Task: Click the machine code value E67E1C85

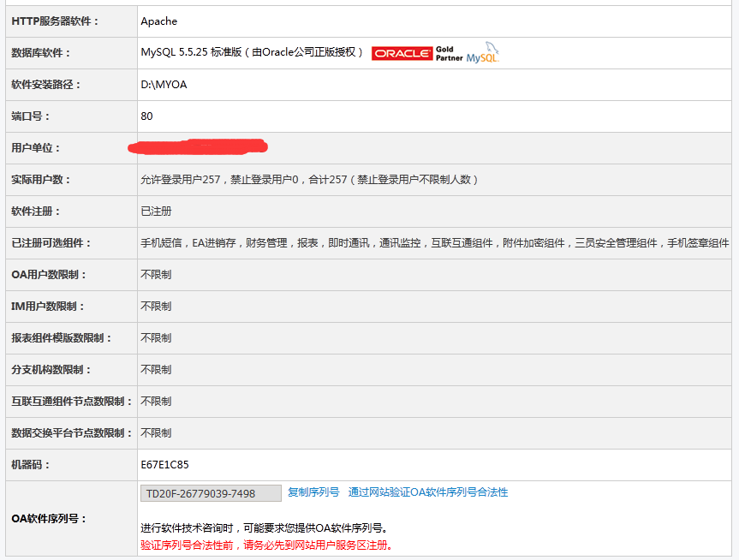Action: click(x=164, y=465)
